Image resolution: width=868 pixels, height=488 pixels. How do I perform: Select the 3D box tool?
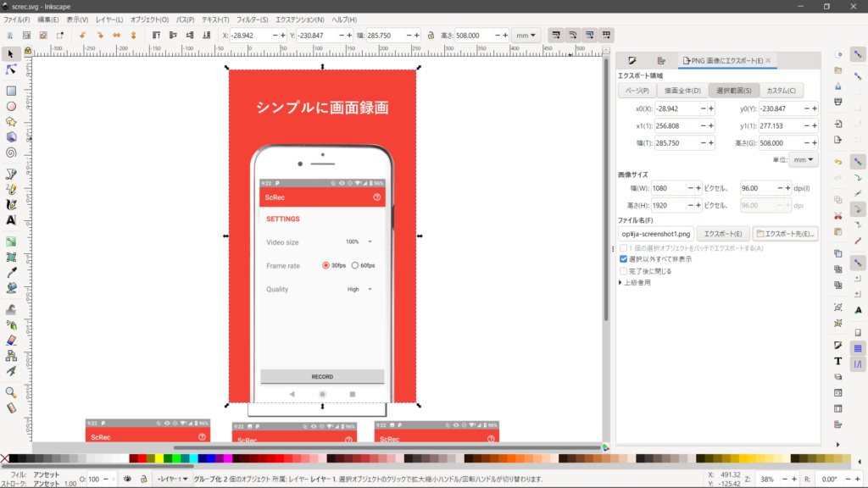(x=11, y=137)
